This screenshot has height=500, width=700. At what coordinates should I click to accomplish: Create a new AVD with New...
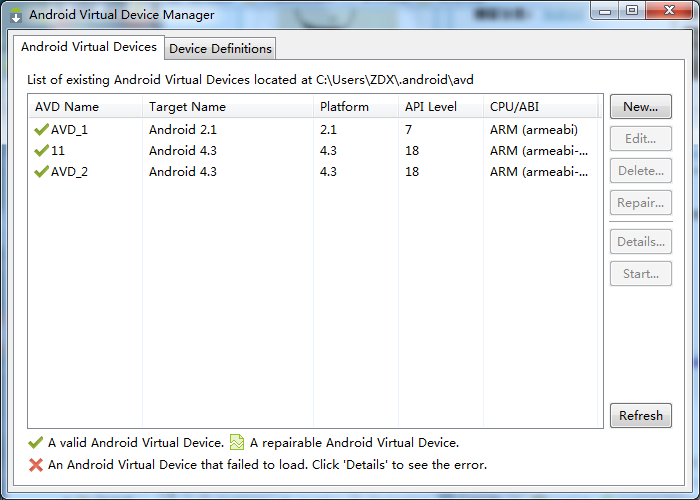coord(641,107)
